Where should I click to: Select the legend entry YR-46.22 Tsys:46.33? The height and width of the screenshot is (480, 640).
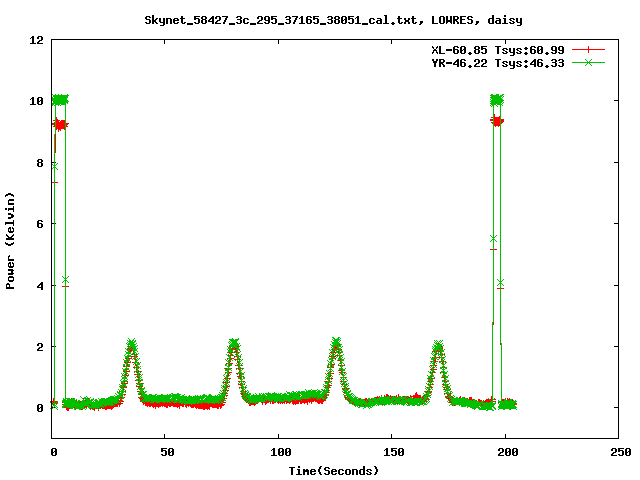tap(498, 63)
